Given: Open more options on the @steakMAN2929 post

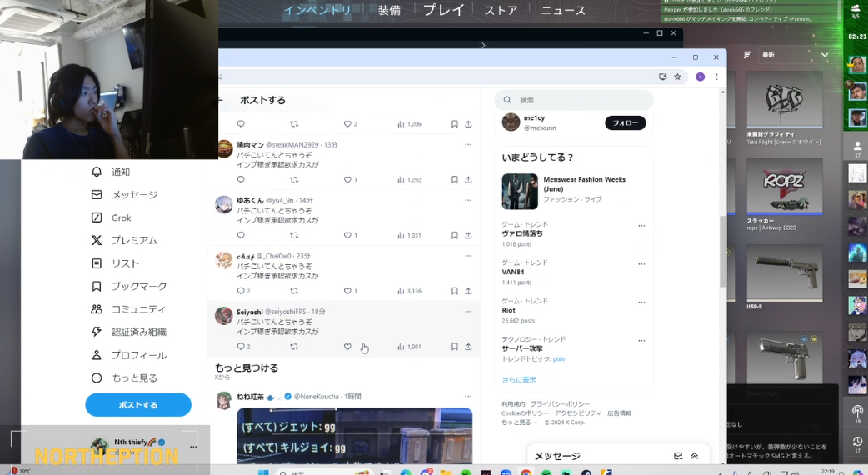Looking at the screenshot, I should tap(468, 144).
